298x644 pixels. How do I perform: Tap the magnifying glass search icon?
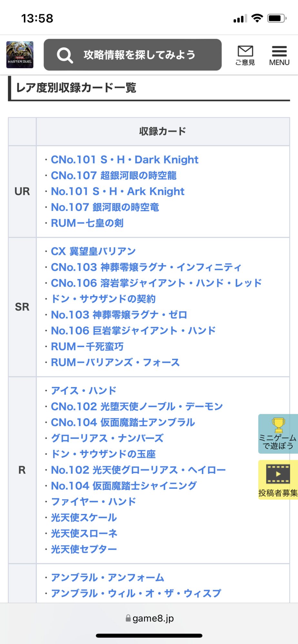[x=65, y=55]
